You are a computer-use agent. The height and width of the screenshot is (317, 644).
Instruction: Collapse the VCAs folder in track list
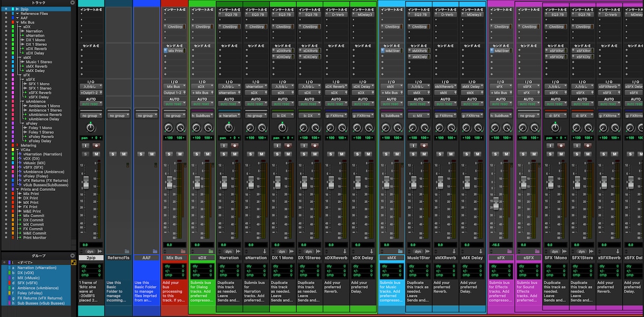pyautogui.click(x=17, y=149)
